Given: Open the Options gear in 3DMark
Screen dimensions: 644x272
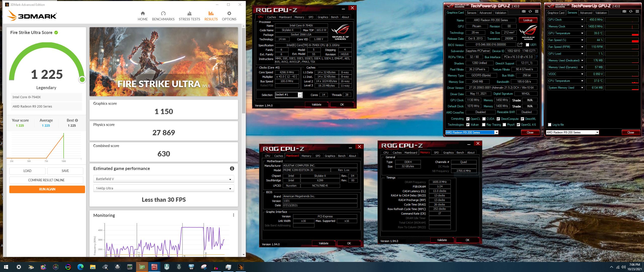Looking at the screenshot, I should pyautogui.click(x=229, y=16).
